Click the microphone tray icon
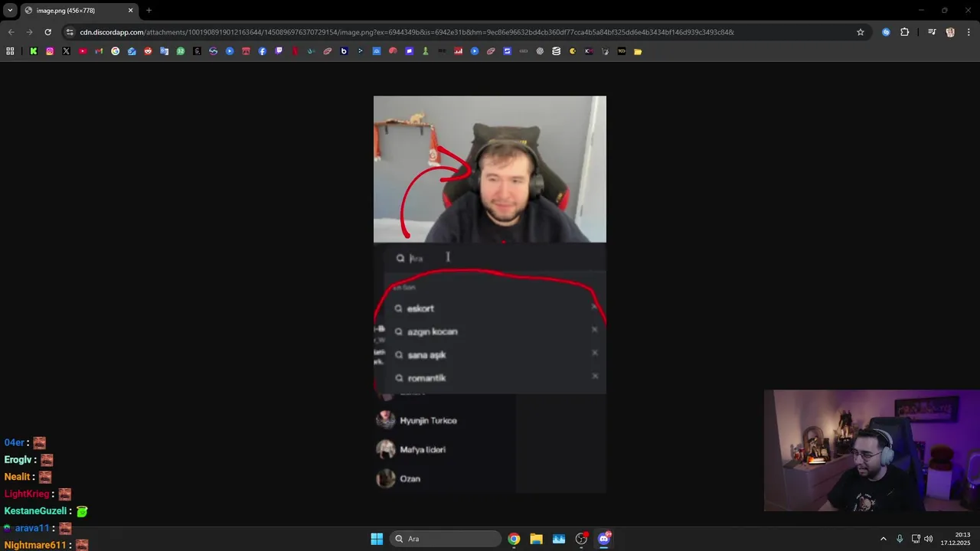Screen dimensions: 980x551 tap(900, 539)
